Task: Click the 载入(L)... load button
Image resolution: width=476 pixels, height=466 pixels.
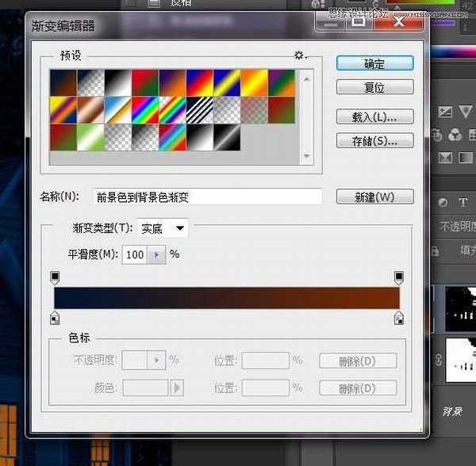Action: pyautogui.click(x=374, y=117)
